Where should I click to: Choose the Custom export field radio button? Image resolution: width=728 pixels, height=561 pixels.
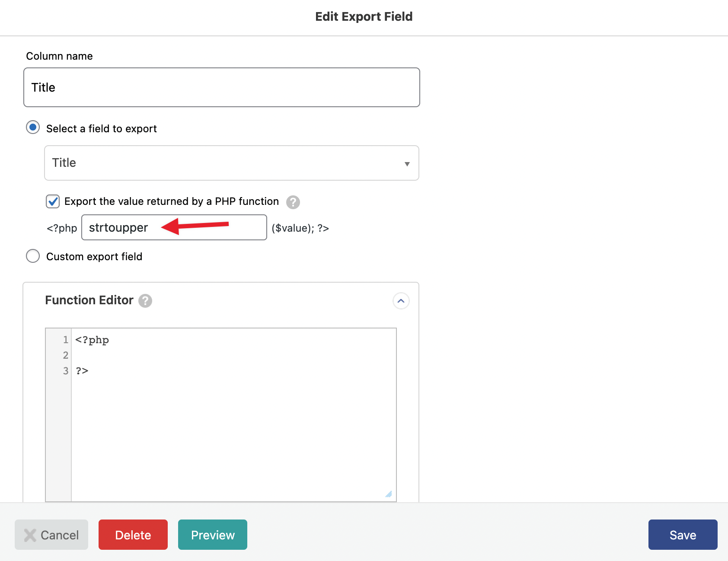point(33,256)
